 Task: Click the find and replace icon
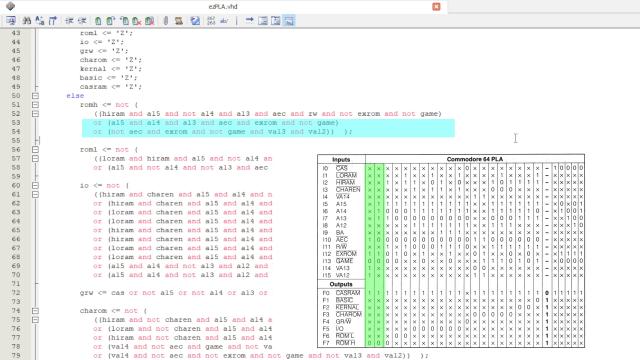point(40,21)
